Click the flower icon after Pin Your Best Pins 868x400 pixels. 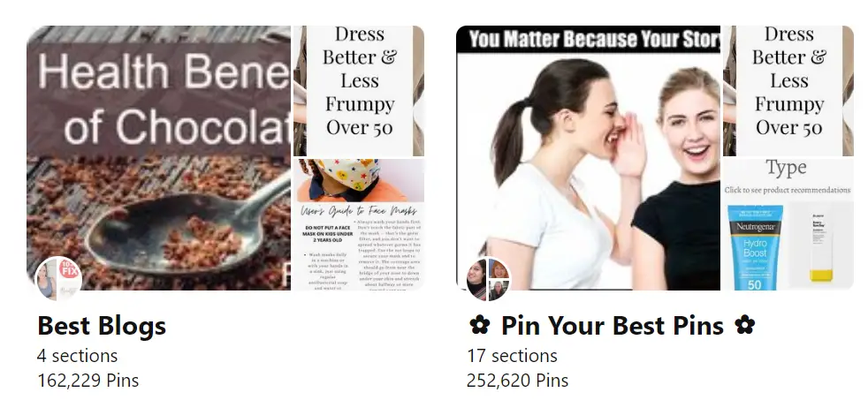point(744,325)
